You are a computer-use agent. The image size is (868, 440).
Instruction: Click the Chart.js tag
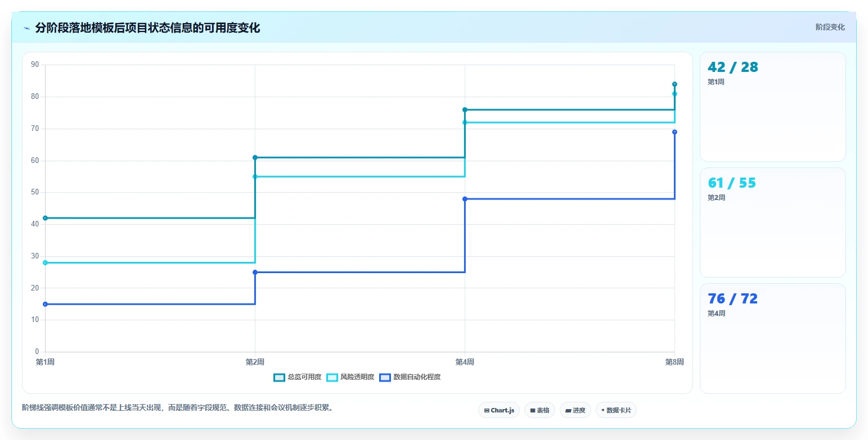pos(499,410)
